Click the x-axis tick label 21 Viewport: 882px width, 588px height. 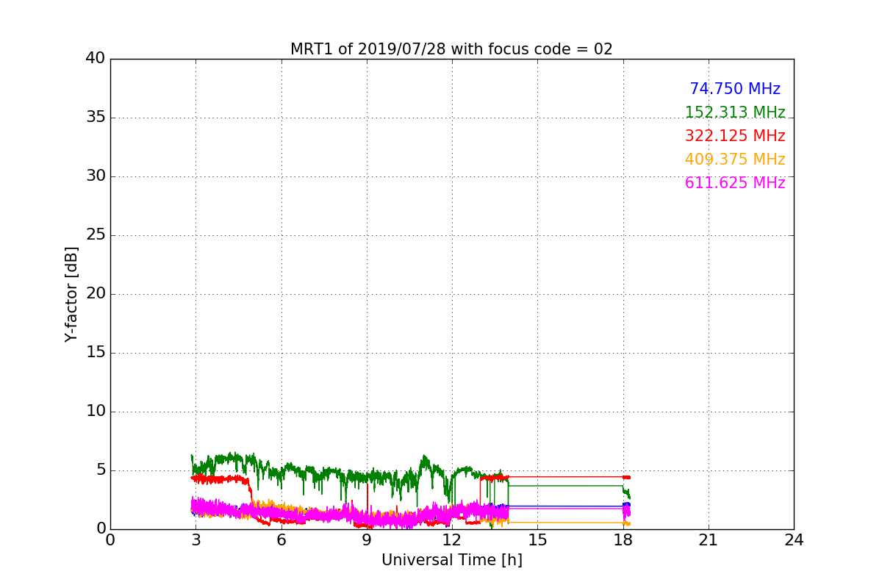click(709, 540)
